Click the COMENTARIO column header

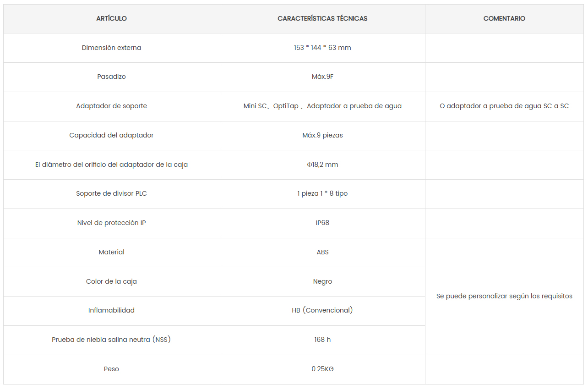coord(504,19)
